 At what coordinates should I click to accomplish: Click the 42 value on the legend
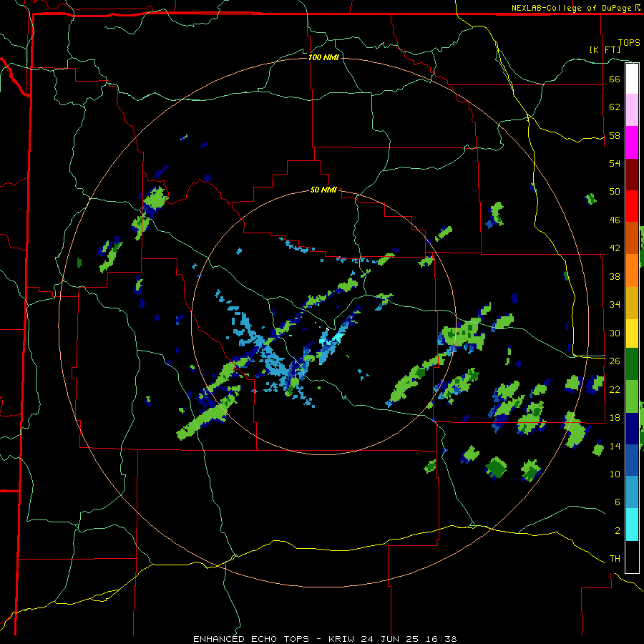click(615, 248)
